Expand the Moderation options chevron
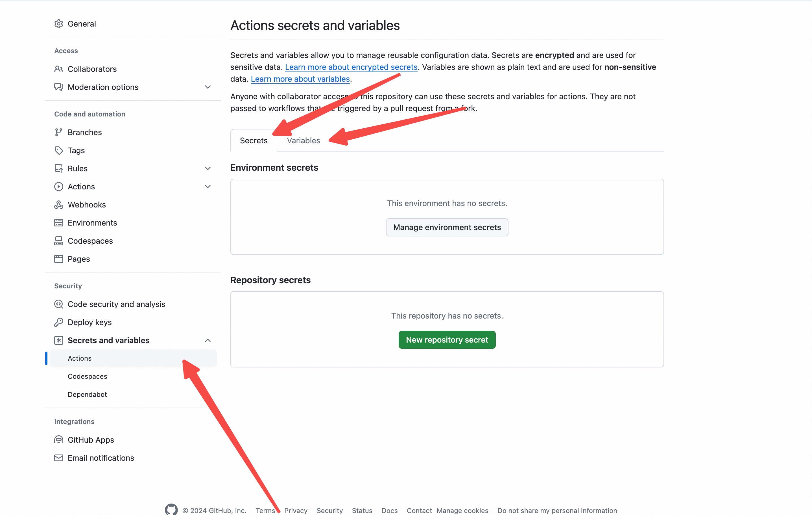This screenshot has height=515, width=812. (x=208, y=87)
